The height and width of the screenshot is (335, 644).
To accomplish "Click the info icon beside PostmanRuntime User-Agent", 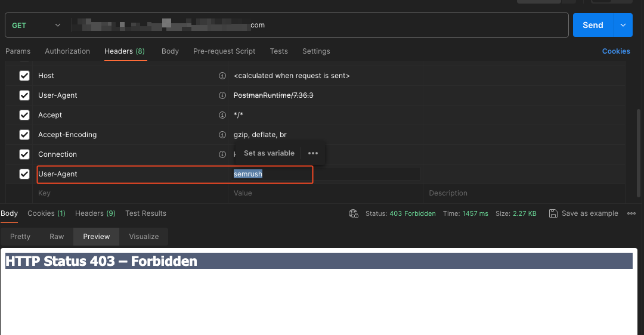I will 222,95.
